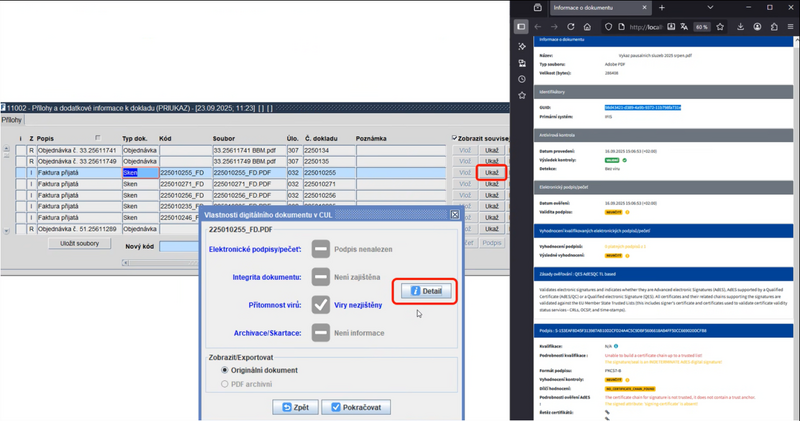Click the Detail button in the dialog
The width and height of the screenshot is (800, 421).
coord(426,291)
